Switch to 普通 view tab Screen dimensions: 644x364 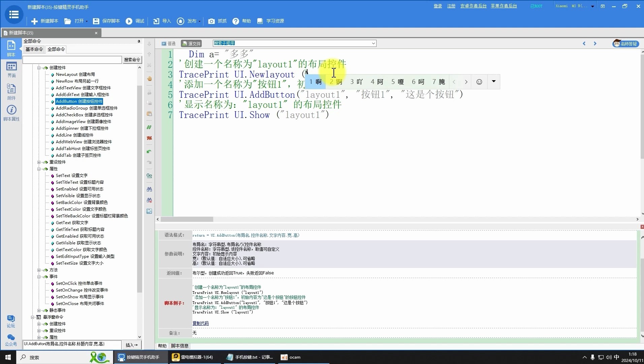[168, 43]
